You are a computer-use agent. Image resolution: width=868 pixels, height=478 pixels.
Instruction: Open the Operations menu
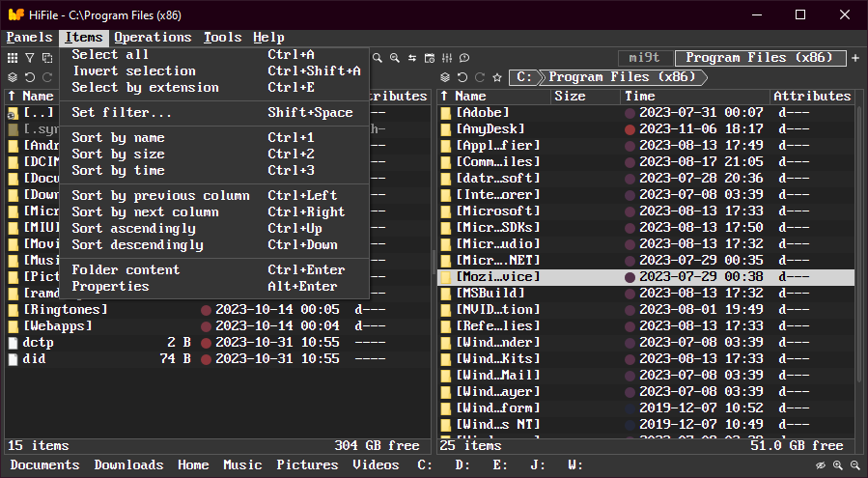click(153, 38)
